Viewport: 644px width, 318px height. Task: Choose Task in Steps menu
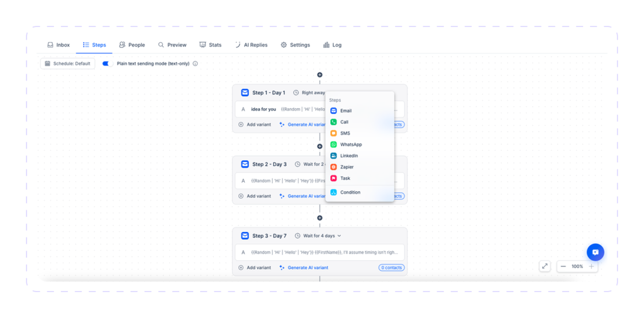(359, 178)
